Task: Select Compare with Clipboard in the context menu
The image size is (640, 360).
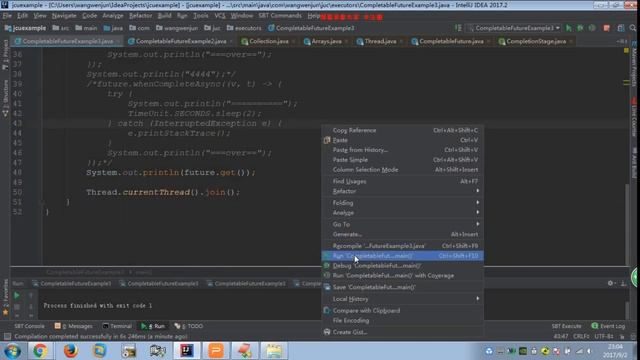Action: [x=402, y=311]
